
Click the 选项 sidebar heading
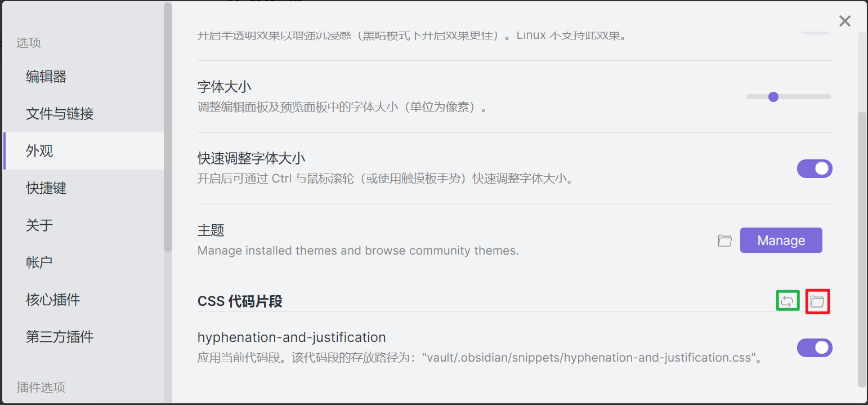pos(29,43)
